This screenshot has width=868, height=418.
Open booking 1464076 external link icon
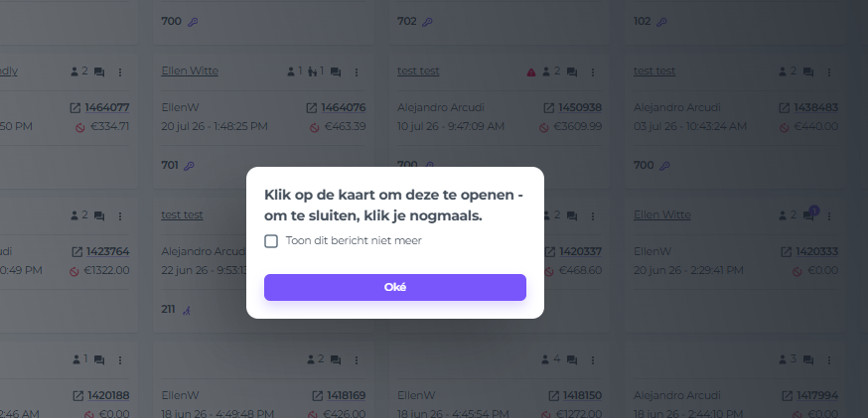click(312, 107)
